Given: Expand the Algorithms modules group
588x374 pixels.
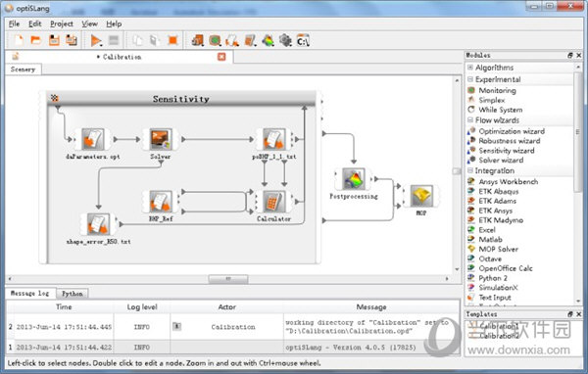Looking at the screenshot, I should pyautogui.click(x=470, y=68).
